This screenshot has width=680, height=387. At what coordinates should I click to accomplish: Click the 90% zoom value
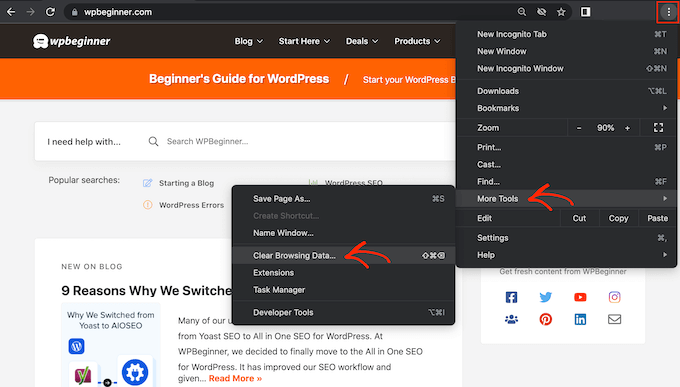coord(605,128)
